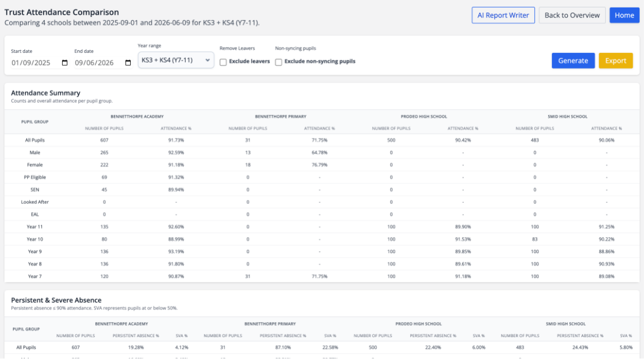Open the Start date calendar picker icon
The width and height of the screenshot is (644, 359).
pyautogui.click(x=65, y=63)
